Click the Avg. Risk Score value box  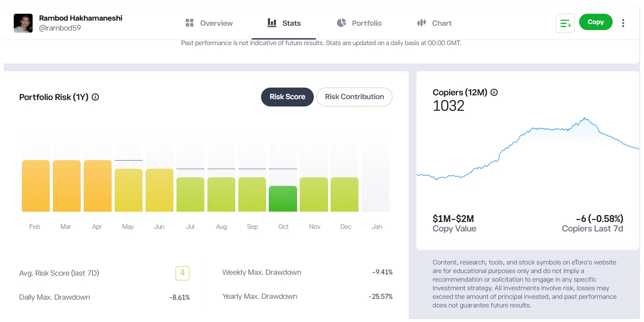coord(182,273)
